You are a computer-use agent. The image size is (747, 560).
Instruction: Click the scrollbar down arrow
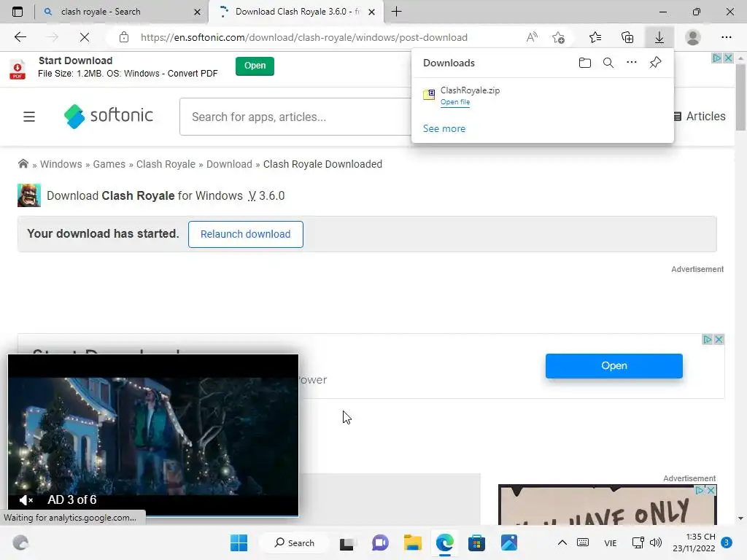(x=740, y=518)
